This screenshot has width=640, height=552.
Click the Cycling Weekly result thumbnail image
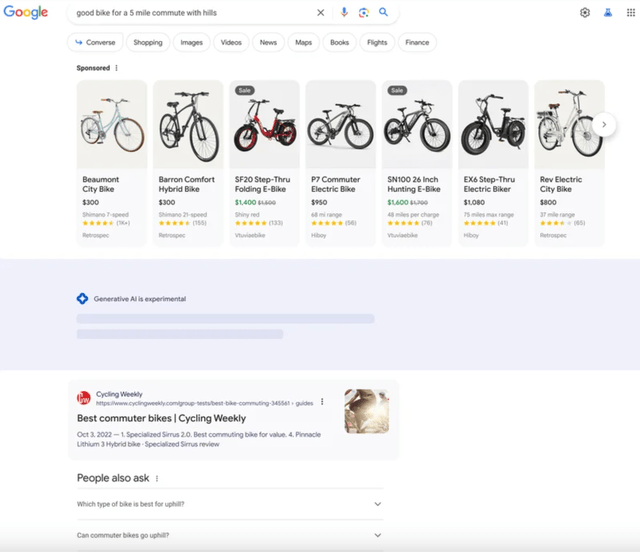(x=367, y=411)
